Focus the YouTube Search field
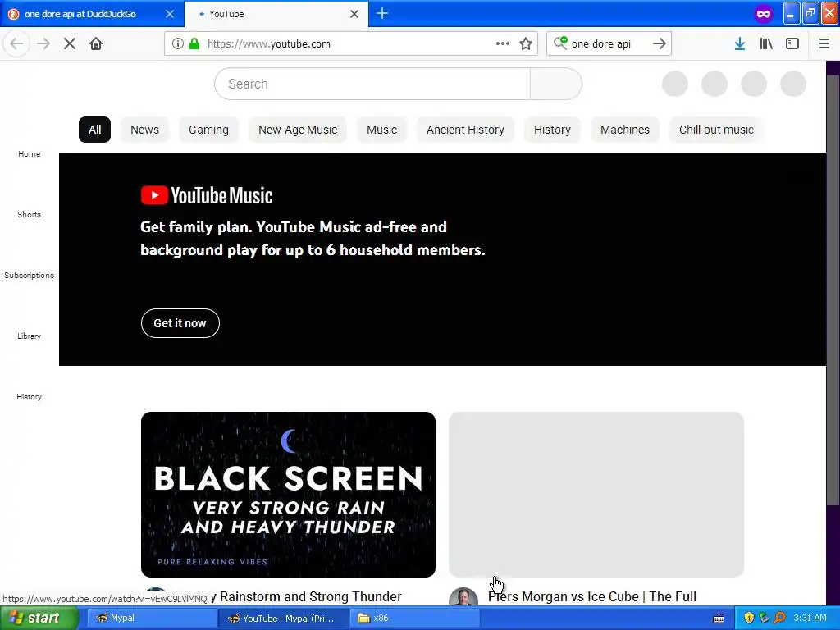Viewport: 840px width, 630px height. tap(372, 84)
